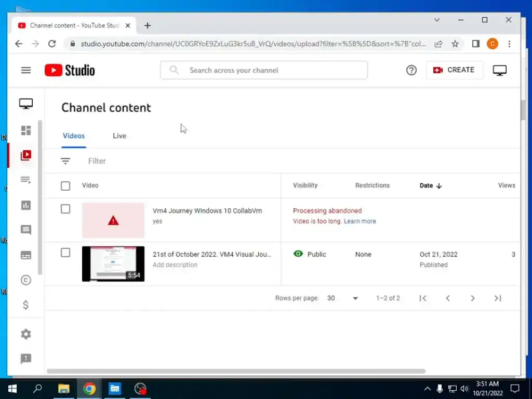
Task: Go to first page of results
Action: [x=423, y=298]
